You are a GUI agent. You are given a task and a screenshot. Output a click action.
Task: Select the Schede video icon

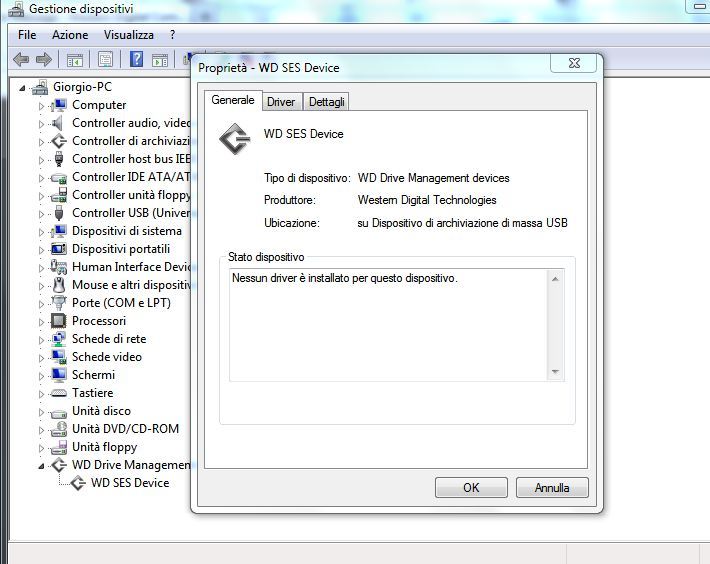pos(59,357)
